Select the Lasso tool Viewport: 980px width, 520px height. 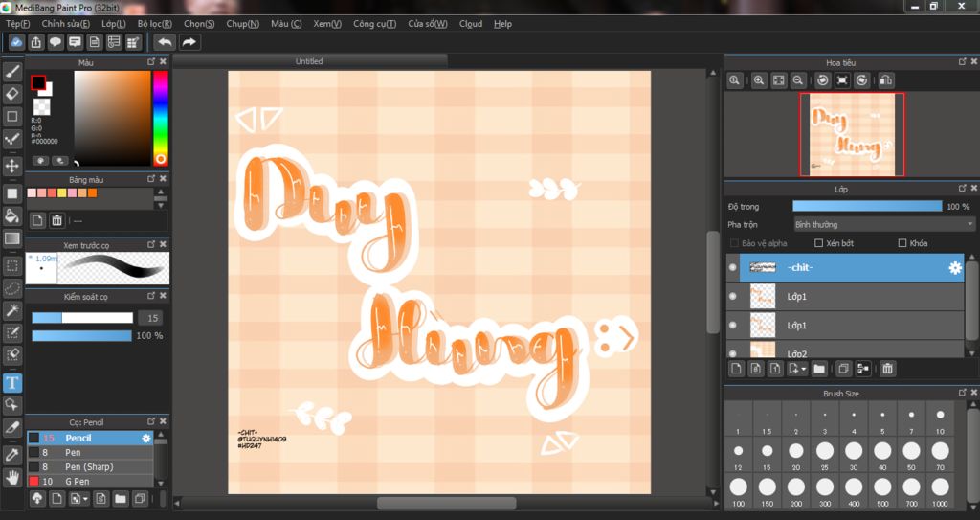coord(11,288)
